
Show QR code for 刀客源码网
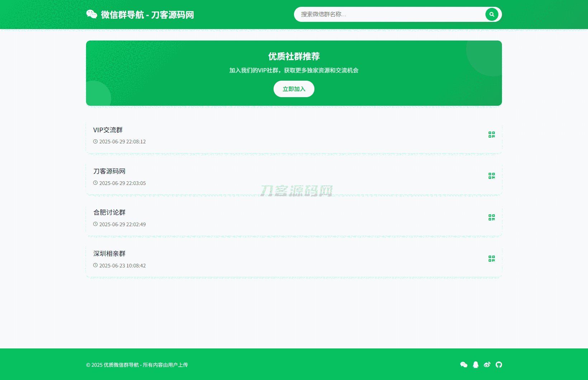tap(492, 176)
